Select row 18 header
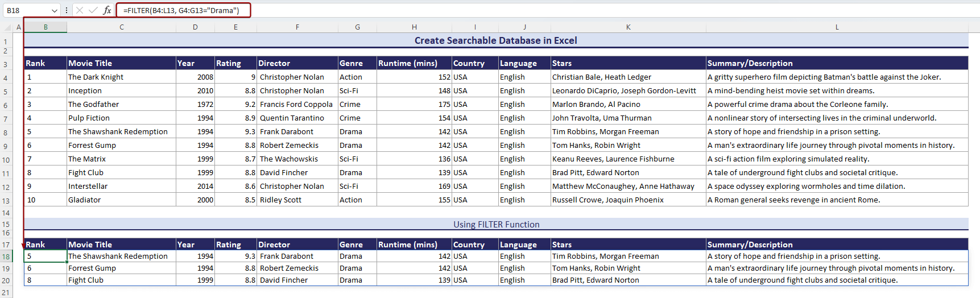The height and width of the screenshot is (298, 980). [6, 256]
